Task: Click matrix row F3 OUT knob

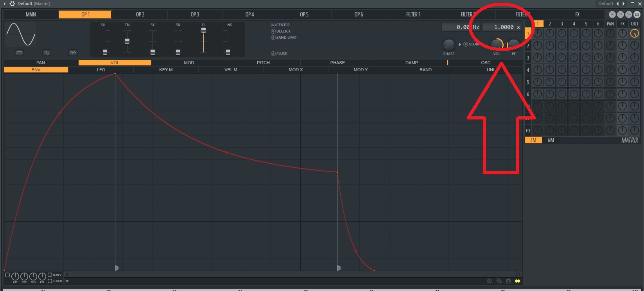Action: (635, 130)
